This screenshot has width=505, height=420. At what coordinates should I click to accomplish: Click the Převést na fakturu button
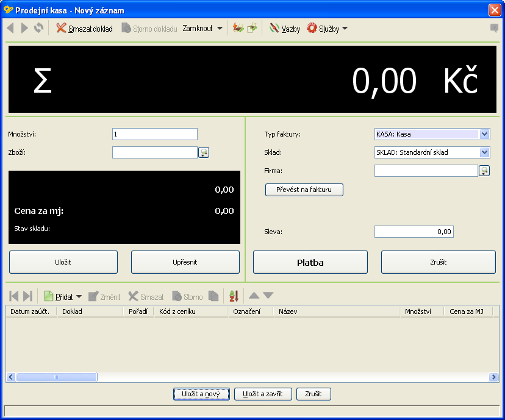[x=304, y=190]
